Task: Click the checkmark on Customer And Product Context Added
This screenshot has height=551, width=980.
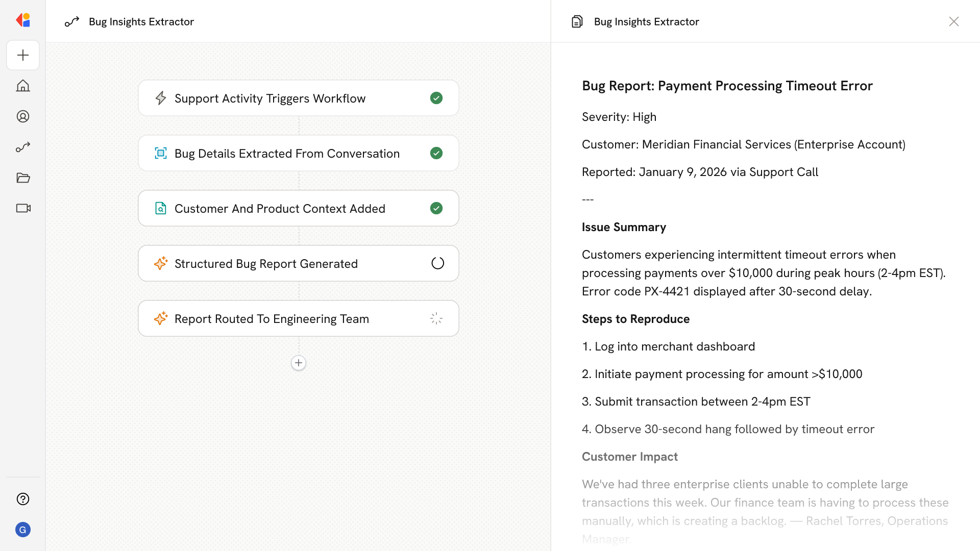Action: pyautogui.click(x=436, y=208)
